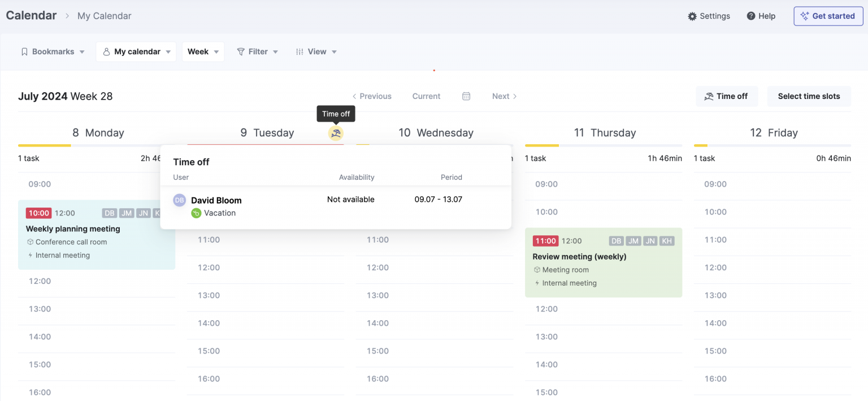This screenshot has width=868, height=401.
Task: Click the DB attendee badge on Review meeting
Action: 616,240
